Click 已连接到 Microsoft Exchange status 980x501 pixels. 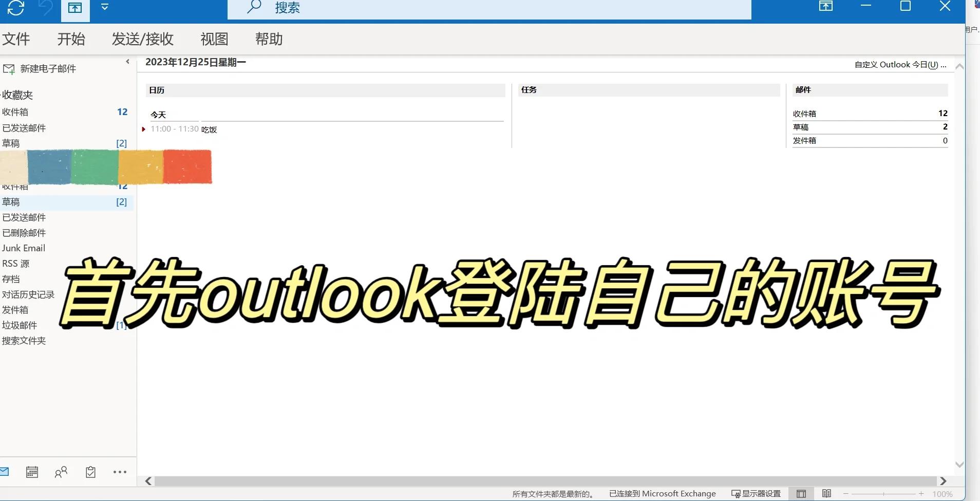tap(662, 494)
